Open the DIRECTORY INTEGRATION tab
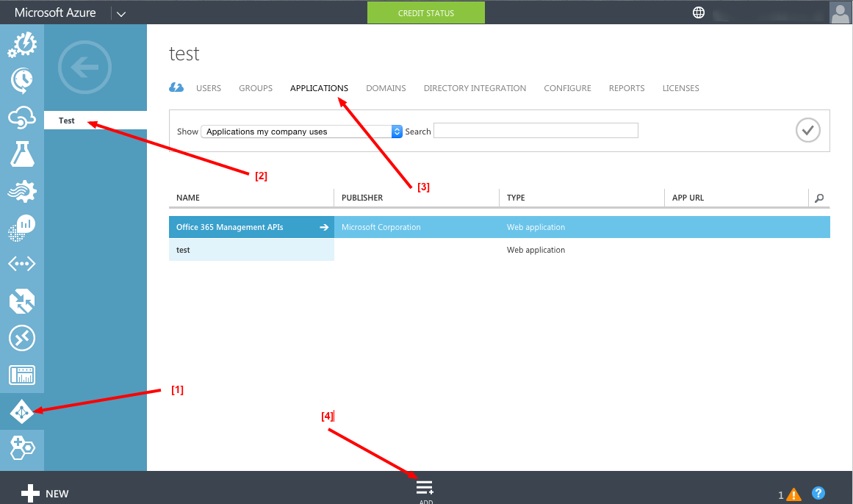Screen dimensions: 853x504 [475, 88]
